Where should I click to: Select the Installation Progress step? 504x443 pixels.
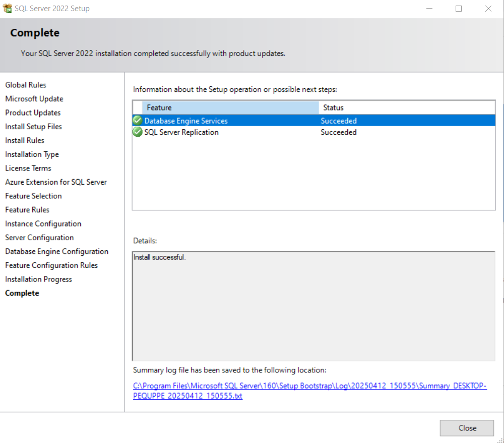(39, 279)
